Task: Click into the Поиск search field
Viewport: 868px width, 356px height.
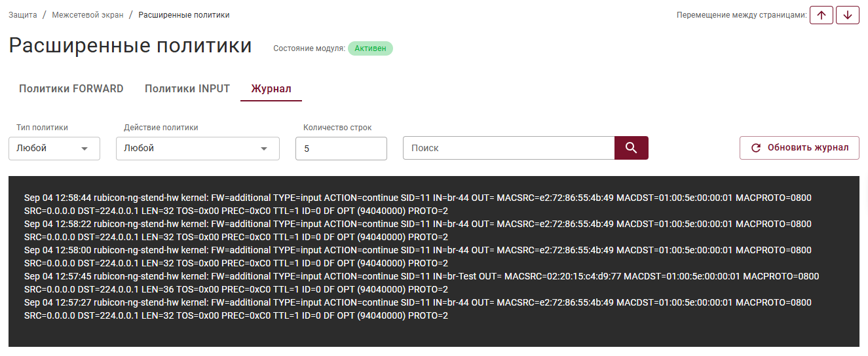Action: [508, 148]
